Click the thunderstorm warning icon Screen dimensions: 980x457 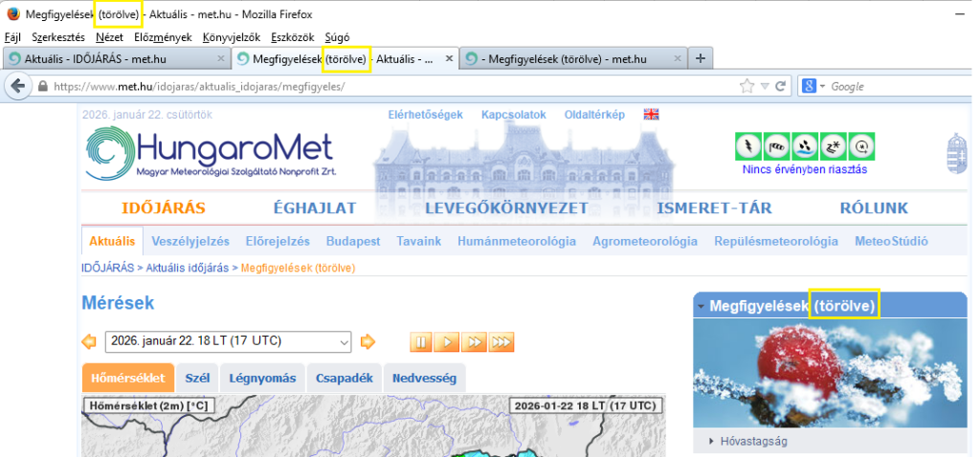point(748,146)
